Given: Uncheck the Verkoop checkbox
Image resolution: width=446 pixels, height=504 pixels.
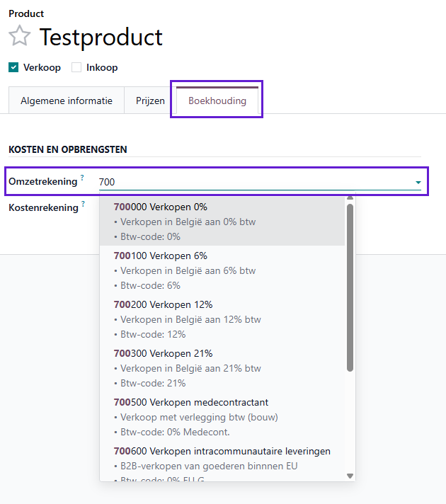Looking at the screenshot, I should click(13, 68).
